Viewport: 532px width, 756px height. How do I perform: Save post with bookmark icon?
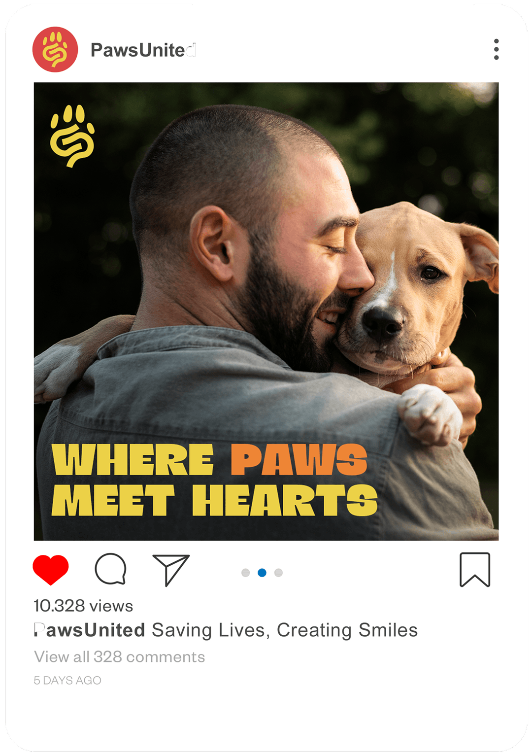coord(475,570)
